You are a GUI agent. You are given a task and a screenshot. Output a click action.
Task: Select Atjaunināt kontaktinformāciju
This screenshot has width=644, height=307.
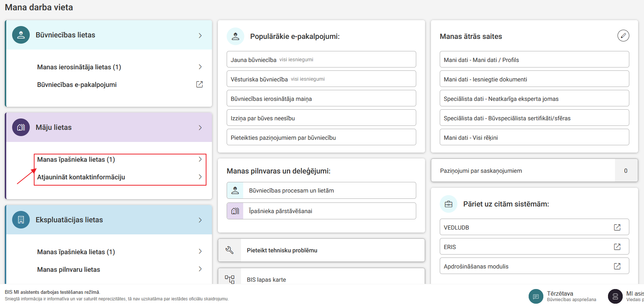point(81,177)
